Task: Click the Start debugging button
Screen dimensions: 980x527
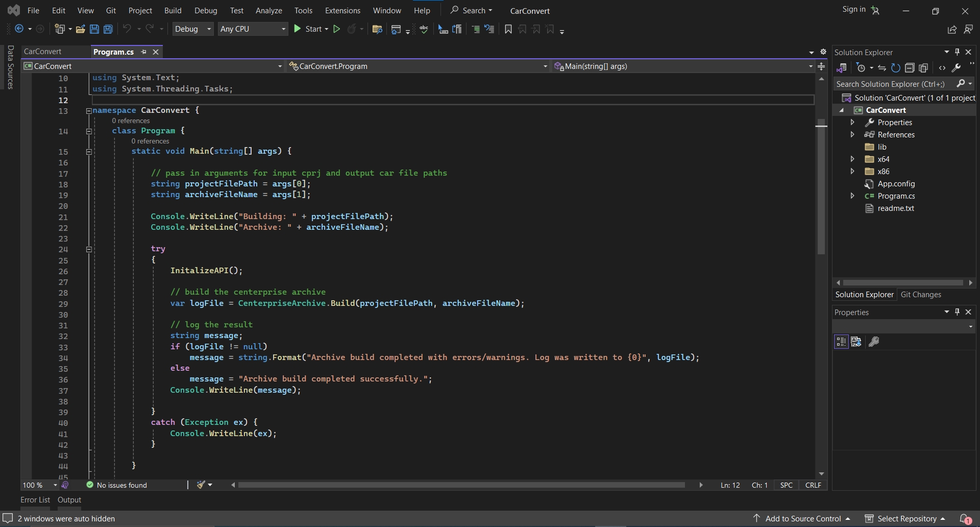Action: (x=310, y=29)
